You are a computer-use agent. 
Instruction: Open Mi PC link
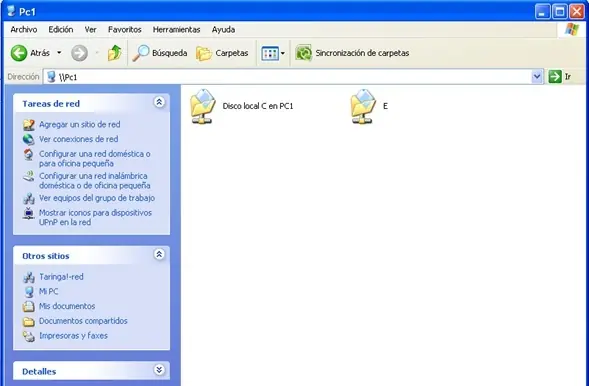click(x=48, y=291)
